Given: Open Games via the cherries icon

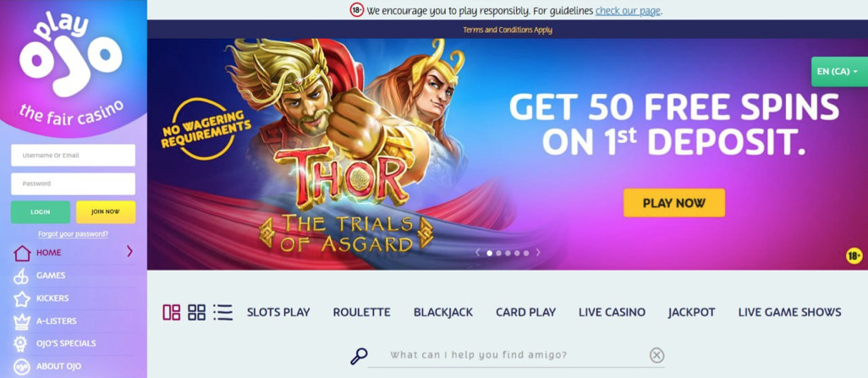Looking at the screenshot, I should point(22,276).
